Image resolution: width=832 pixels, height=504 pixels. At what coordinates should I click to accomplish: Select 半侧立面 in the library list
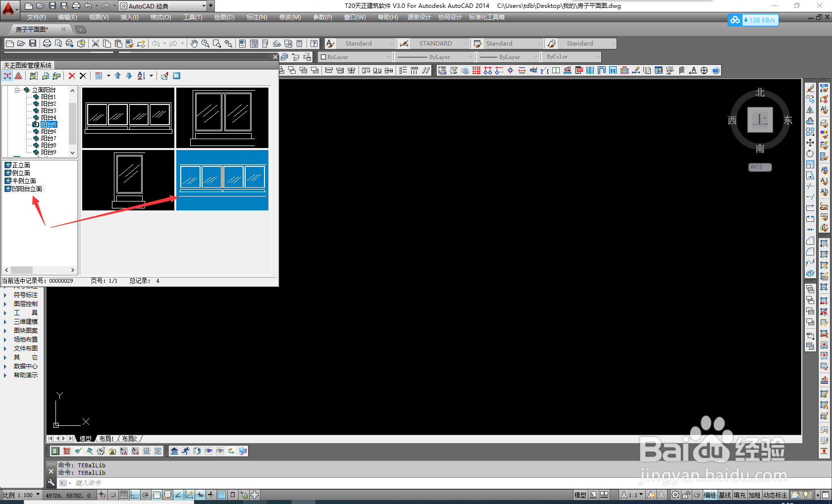pyautogui.click(x=24, y=181)
